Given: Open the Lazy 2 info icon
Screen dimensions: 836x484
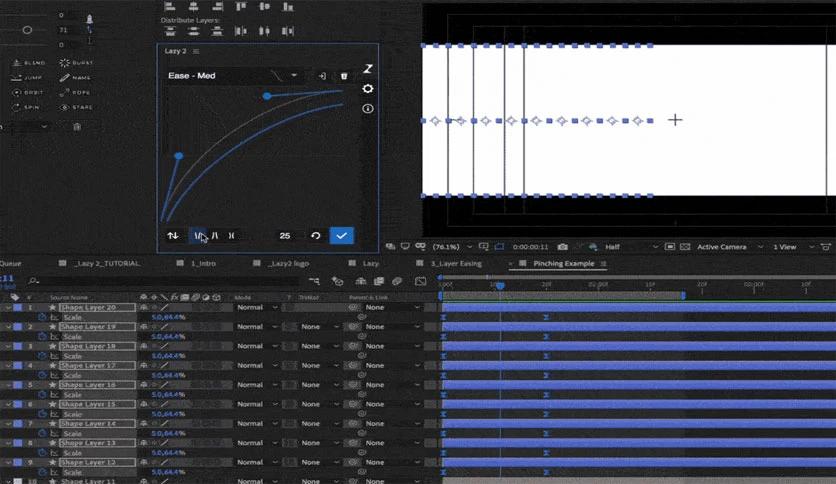Looking at the screenshot, I should click(368, 109).
